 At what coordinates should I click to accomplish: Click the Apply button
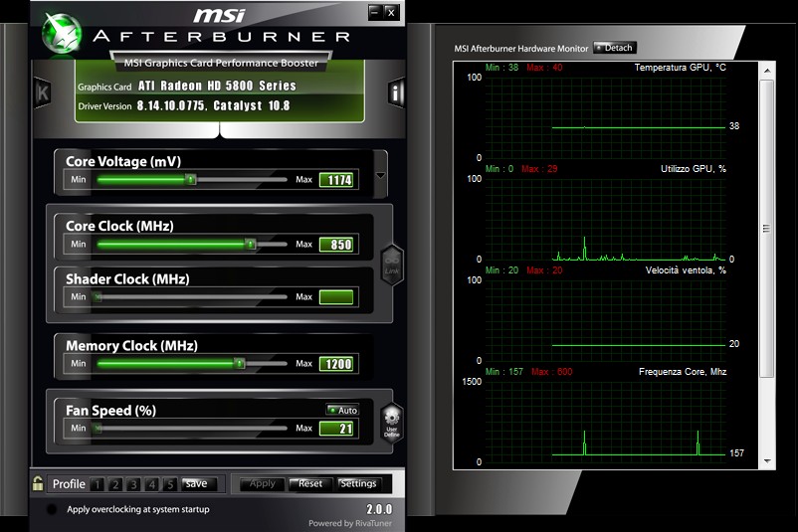(263, 483)
